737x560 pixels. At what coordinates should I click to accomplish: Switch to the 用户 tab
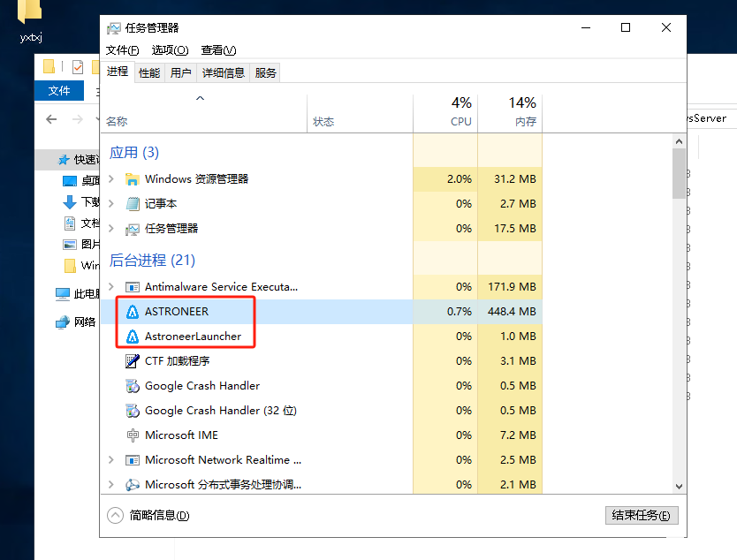[180, 72]
